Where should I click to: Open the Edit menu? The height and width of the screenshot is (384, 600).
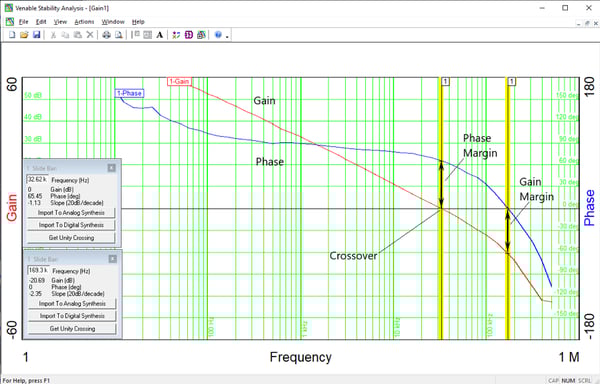pos(41,22)
